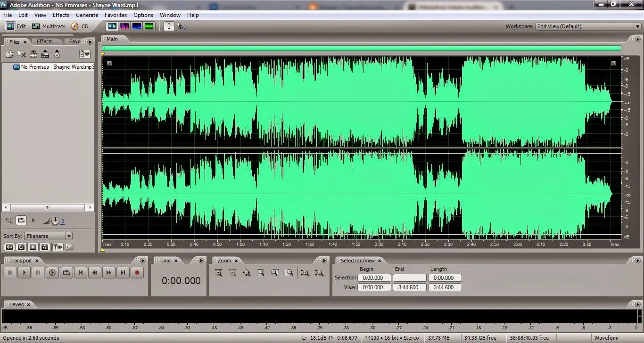Open the Effects menu
The image size is (644, 343).
[x=61, y=15]
